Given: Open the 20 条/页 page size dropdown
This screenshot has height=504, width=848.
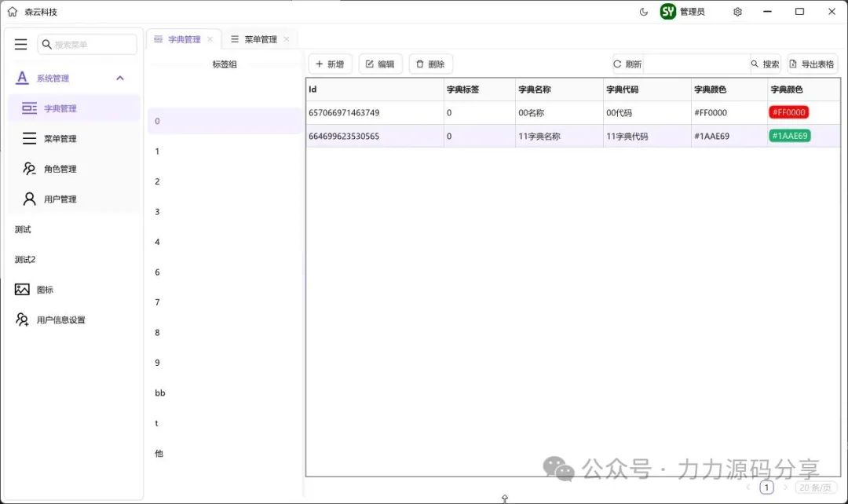Looking at the screenshot, I should 815,488.
